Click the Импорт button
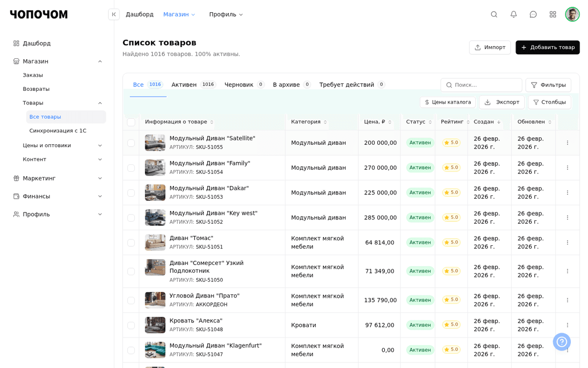588x368 pixels. [490, 47]
